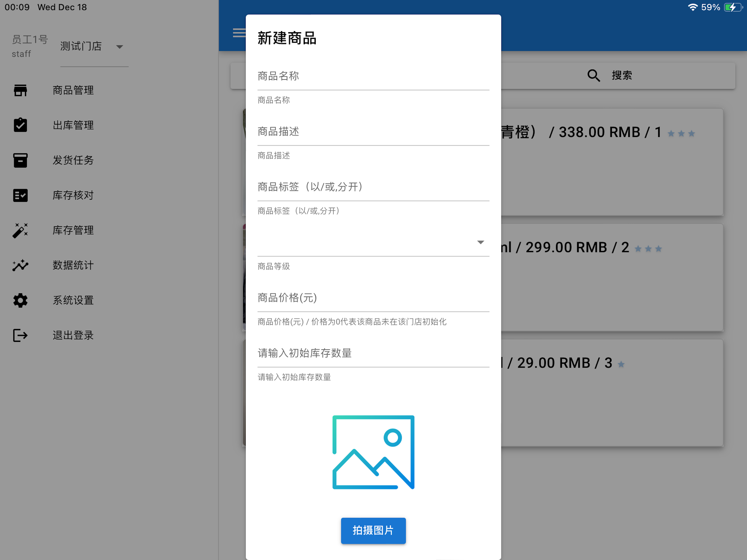747x560 pixels.
Task: Click the stars on 338.00 RMB card
Action: [681, 133]
